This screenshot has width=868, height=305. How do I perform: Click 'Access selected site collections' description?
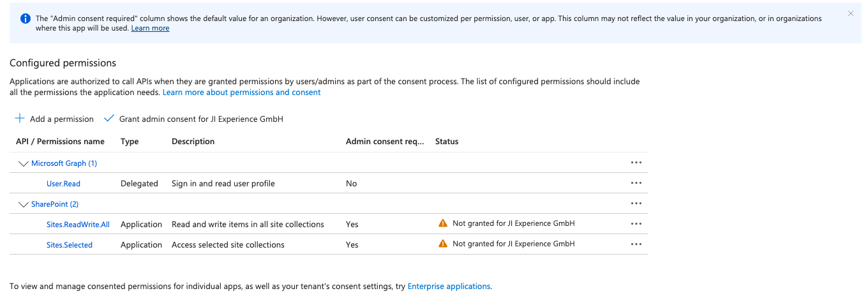(x=228, y=245)
